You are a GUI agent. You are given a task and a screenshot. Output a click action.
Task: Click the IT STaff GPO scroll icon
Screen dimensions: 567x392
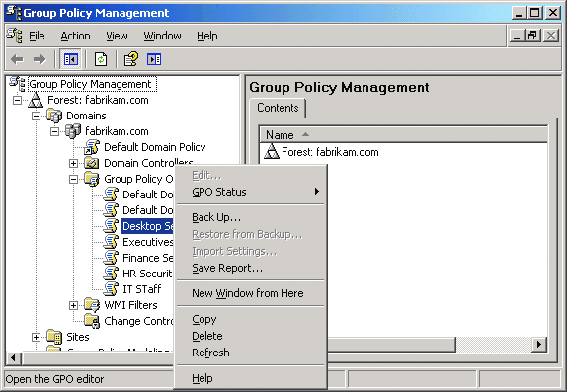[111, 289]
